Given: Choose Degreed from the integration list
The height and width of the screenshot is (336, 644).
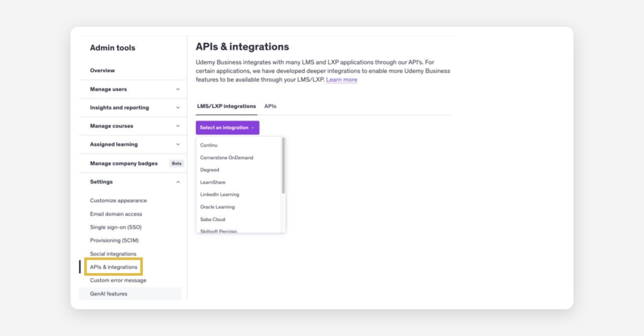Looking at the screenshot, I should click(210, 170).
